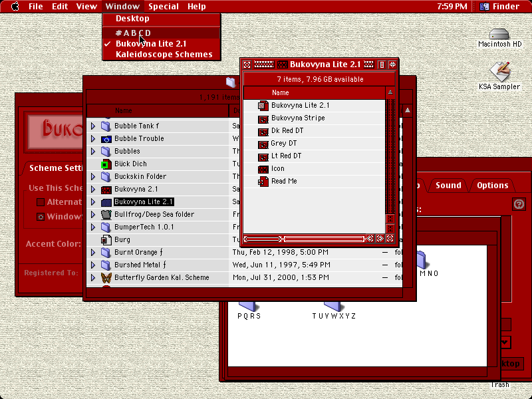The height and width of the screenshot is (399, 532).
Task: Switch to the Options tab
Action: [x=492, y=186]
